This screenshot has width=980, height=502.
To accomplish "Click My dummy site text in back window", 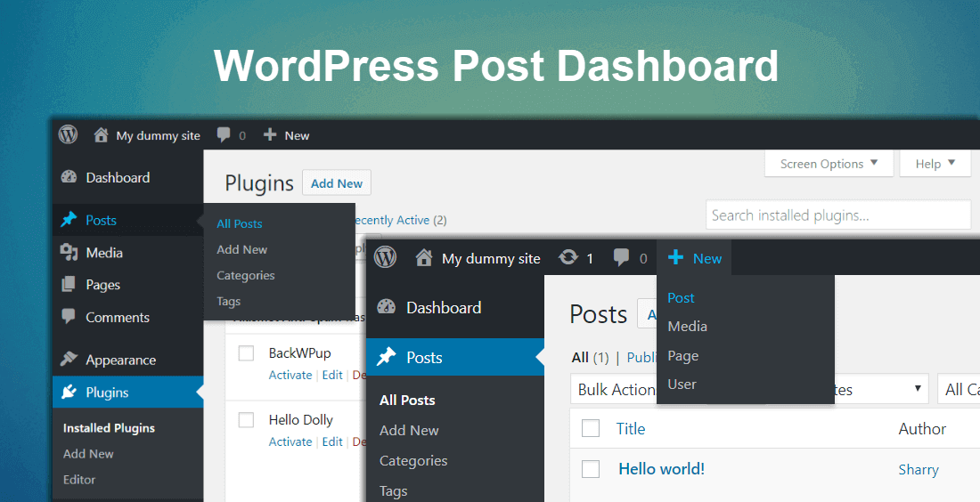I will click(158, 135).
